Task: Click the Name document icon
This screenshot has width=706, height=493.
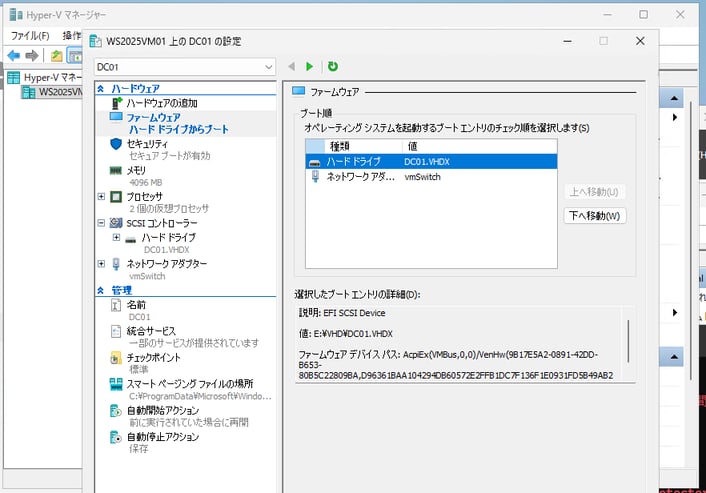Action: [116, 305]
